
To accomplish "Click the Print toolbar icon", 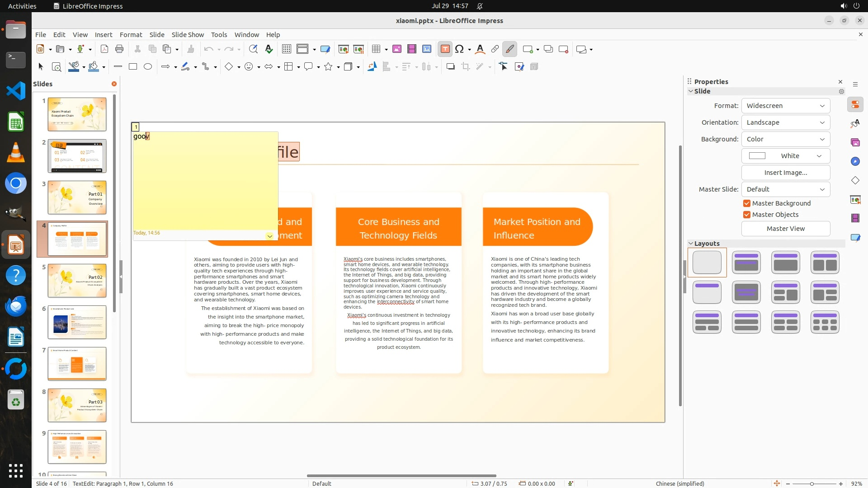I will [x=119, y=49].
